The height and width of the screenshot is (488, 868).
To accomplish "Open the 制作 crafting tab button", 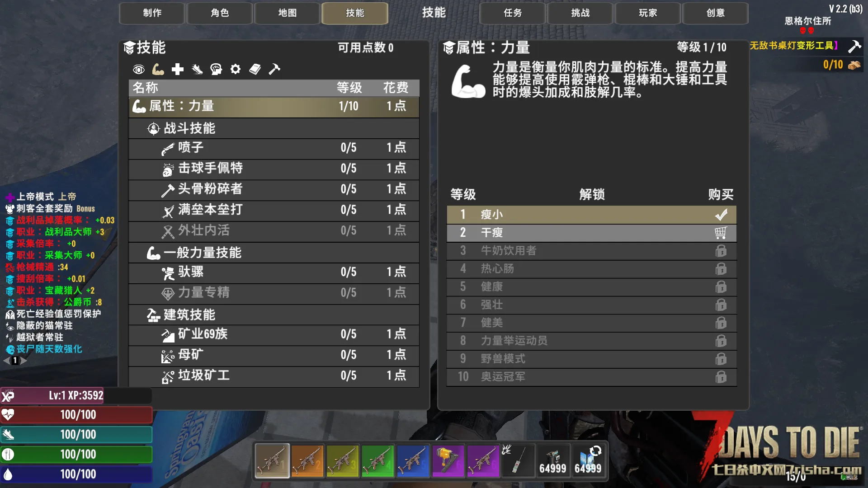I will pos(152,13).
